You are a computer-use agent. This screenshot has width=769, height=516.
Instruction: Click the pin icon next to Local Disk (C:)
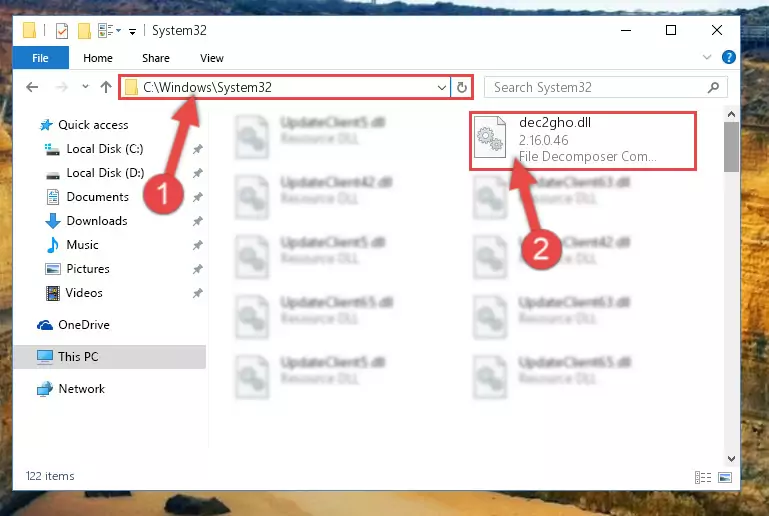coord(198,149)
